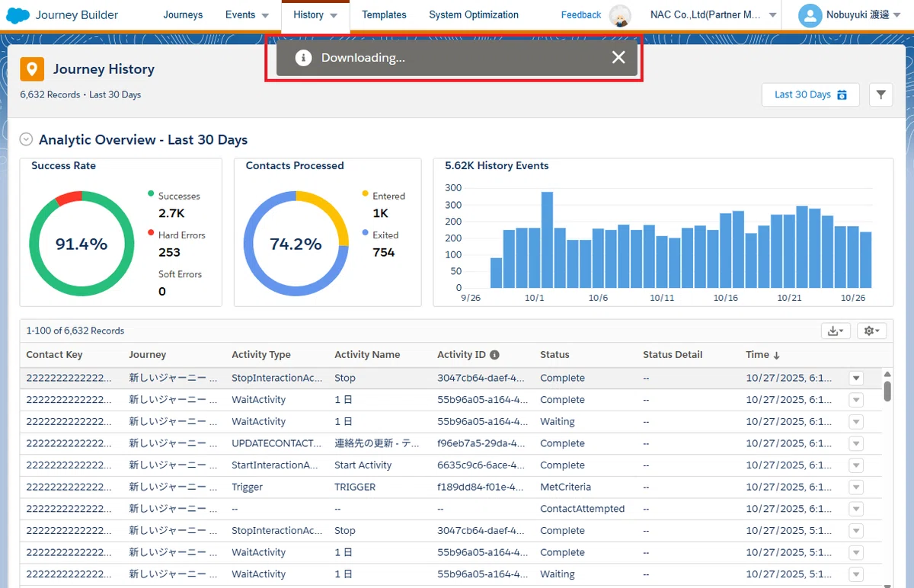The height and width of the screenshot is (588, 914).
Task: Open the NAC Co.,Ltd account switcher
Action: 714,15
